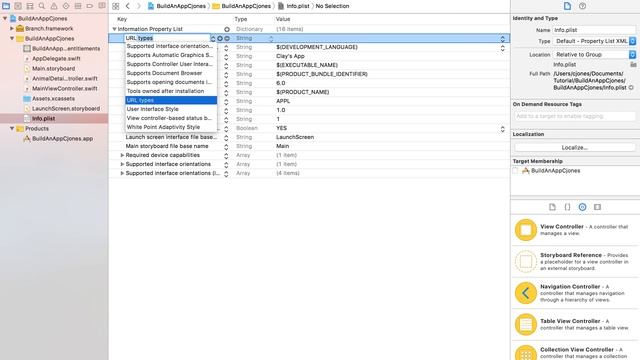Open LaunchScreen.storyboard in navigator
Viewport: 640px width, 360px height.
click(66, 109)
